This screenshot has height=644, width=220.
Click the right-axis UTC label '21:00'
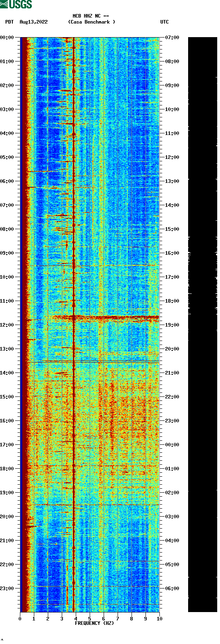tap(172, 373)
